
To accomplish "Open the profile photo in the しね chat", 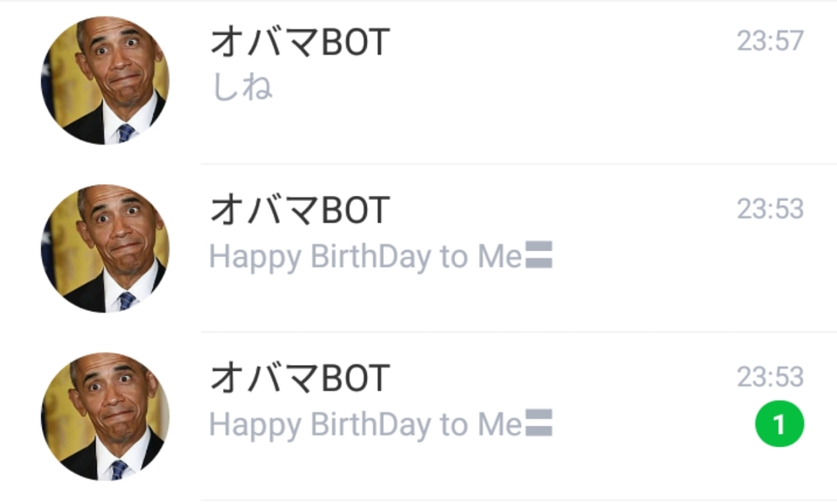I will (x=105, y=81).
